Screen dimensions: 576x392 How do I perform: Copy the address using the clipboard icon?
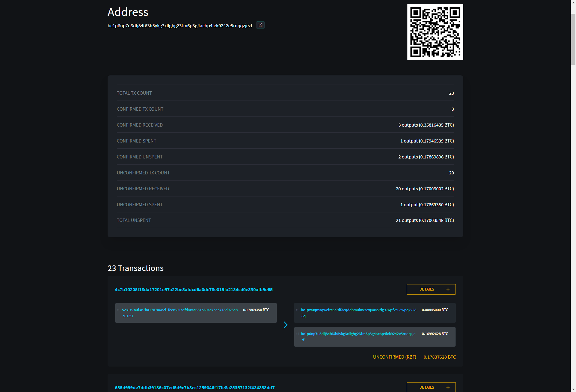pyautogui.click(x=260, y=25)
